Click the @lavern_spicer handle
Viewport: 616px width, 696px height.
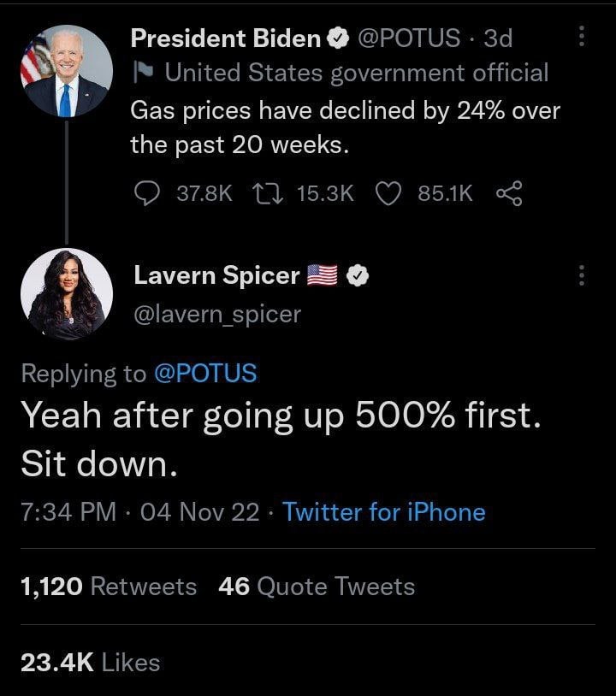(217, 315)
